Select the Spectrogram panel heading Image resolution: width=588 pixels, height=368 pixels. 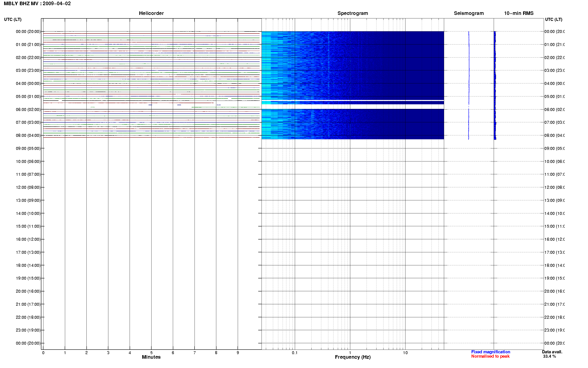pos(353,13)
